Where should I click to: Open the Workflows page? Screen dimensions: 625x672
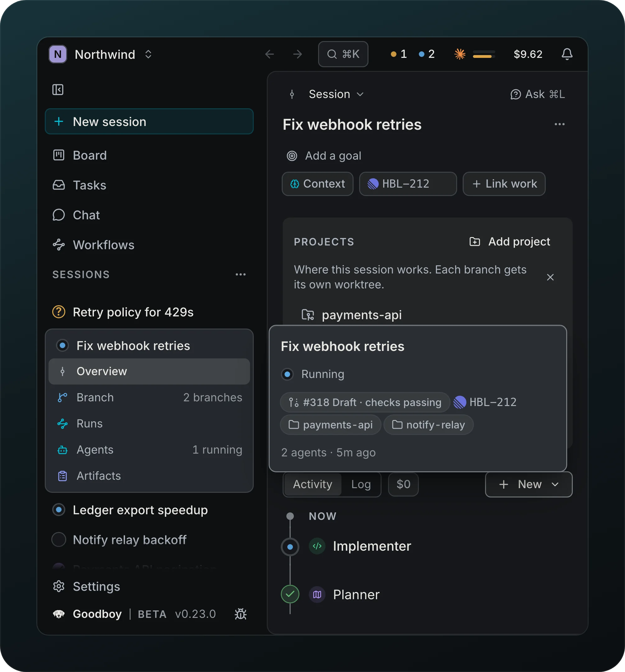pos(149,245)
